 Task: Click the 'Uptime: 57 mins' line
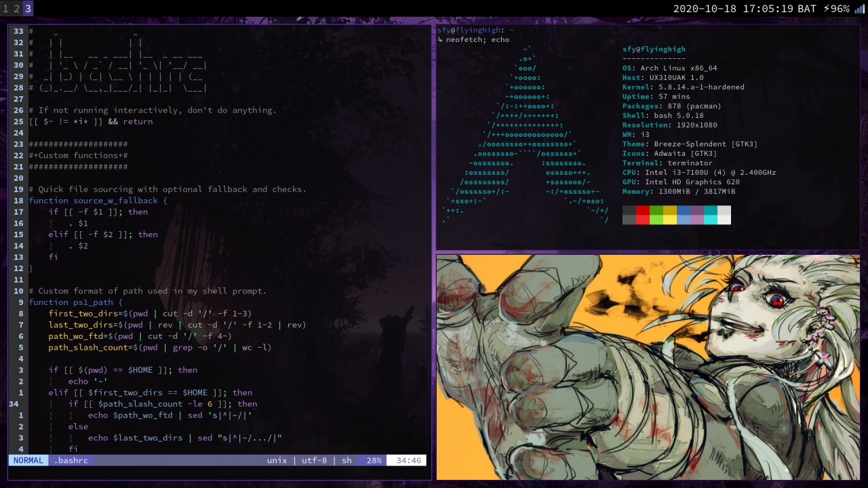click(656, 96)
